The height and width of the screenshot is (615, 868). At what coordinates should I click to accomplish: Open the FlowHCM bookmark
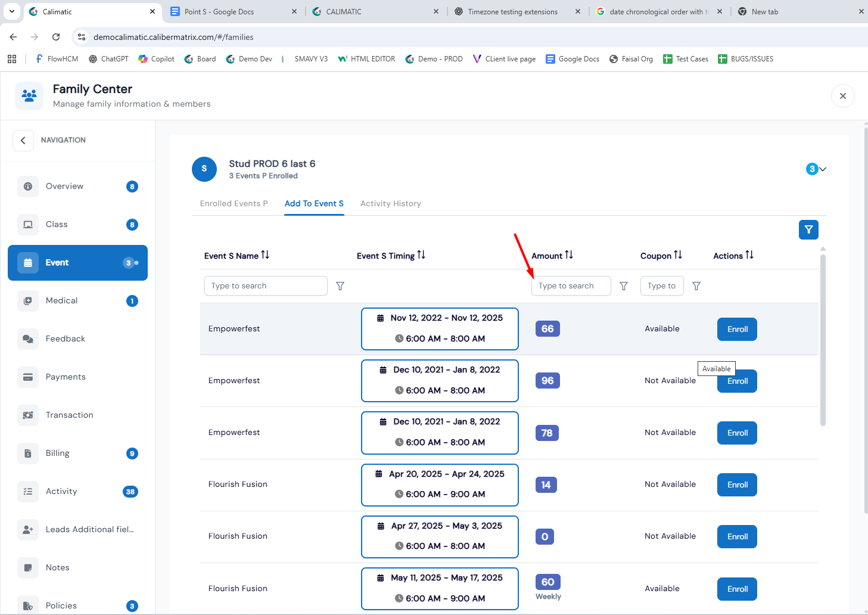(57, 59)
